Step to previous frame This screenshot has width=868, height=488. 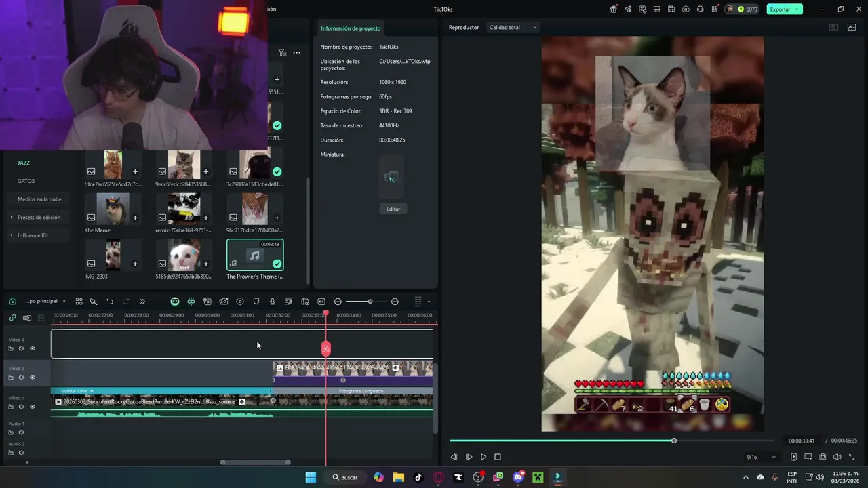(454, 457)
